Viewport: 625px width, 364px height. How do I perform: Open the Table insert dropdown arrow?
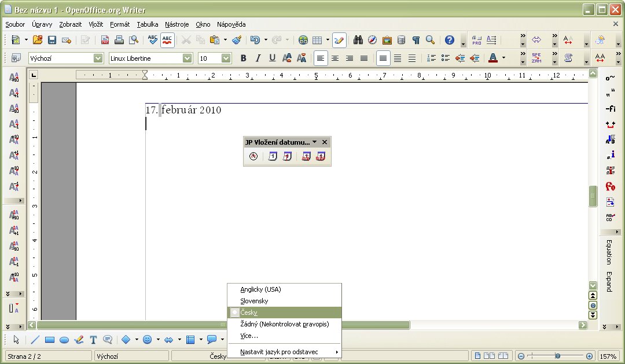click(328, 40)
